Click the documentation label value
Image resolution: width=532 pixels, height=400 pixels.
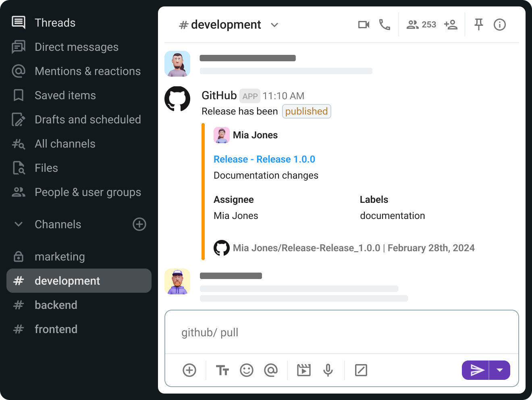[x=393, y=216]
